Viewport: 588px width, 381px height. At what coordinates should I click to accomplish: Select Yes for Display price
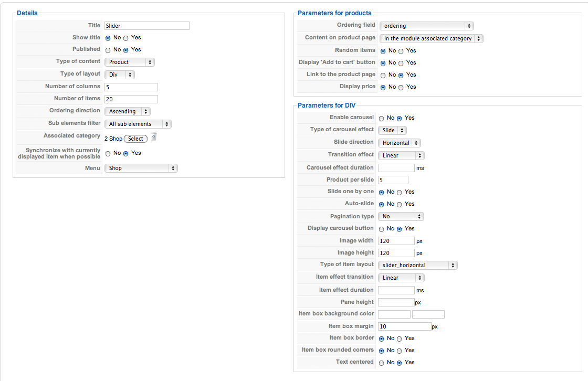coord(401,88)
